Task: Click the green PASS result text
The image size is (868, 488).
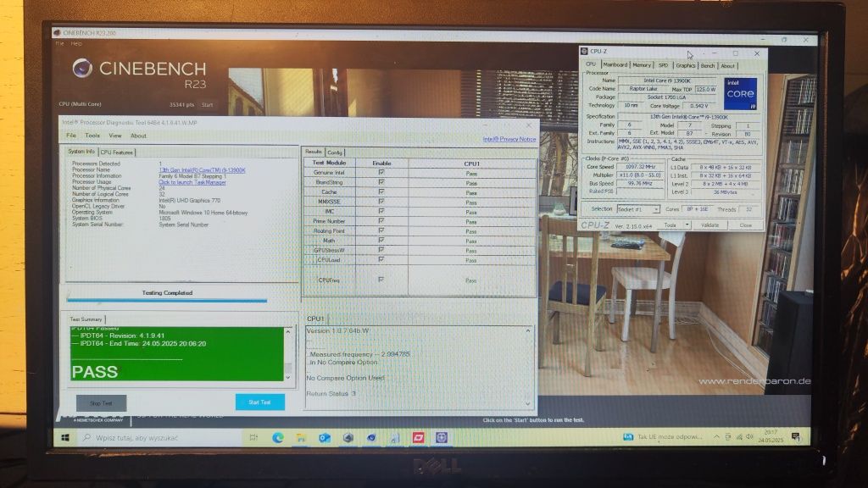Action: (95, 371)
